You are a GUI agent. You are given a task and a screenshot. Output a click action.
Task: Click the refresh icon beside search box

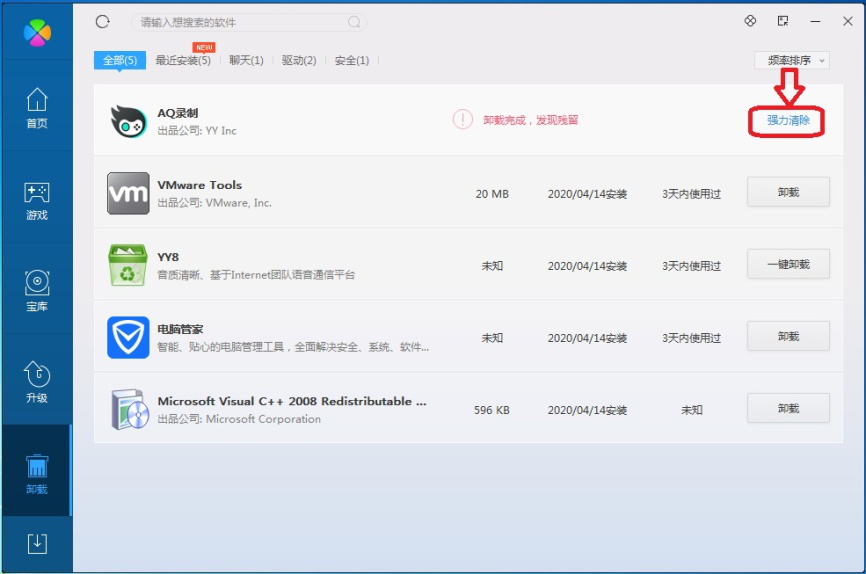point(102,21)
